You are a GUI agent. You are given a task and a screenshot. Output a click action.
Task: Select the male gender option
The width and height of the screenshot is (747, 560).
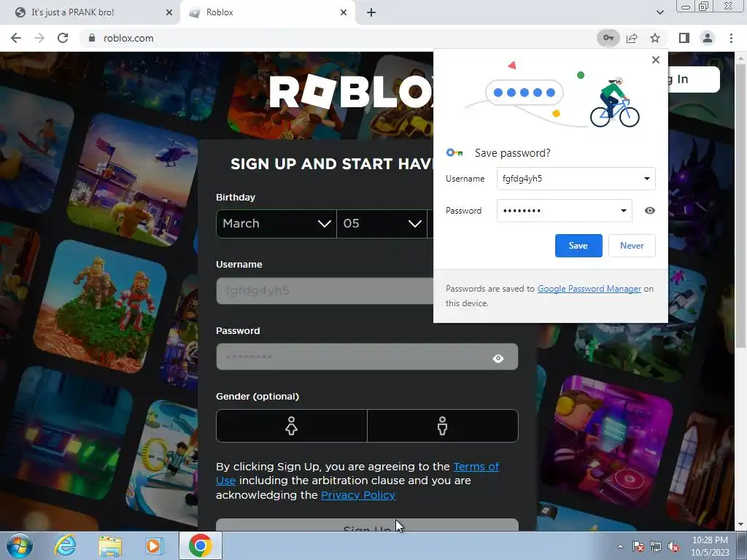pos(443,426)
